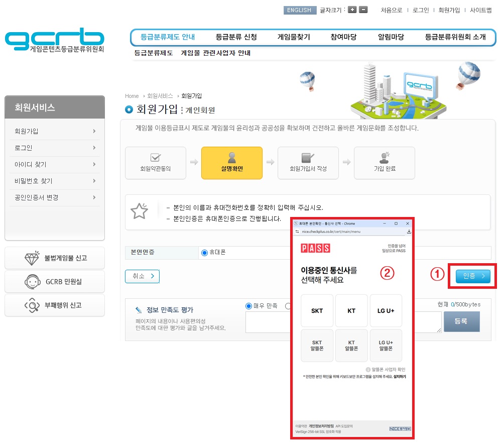
Task: Select the 매우 만족 satisfaction rating
Action: click(x=248, y=305)
